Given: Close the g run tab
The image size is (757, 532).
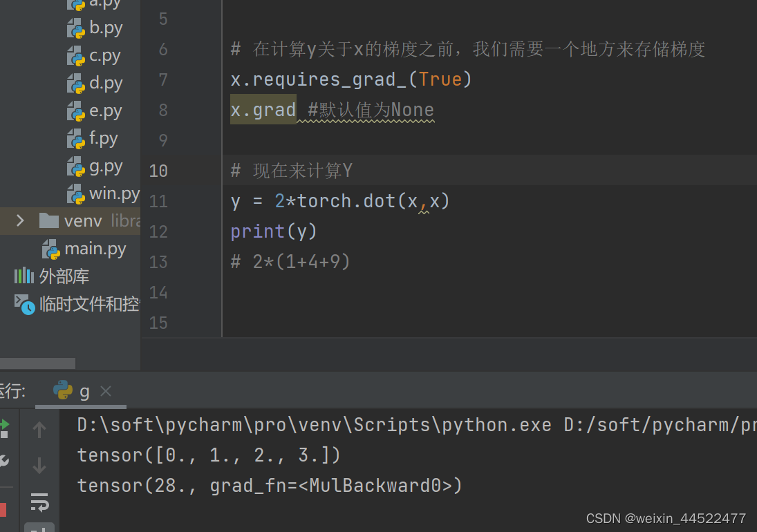Looking at the screenshot, I should [x=106, y=391].
